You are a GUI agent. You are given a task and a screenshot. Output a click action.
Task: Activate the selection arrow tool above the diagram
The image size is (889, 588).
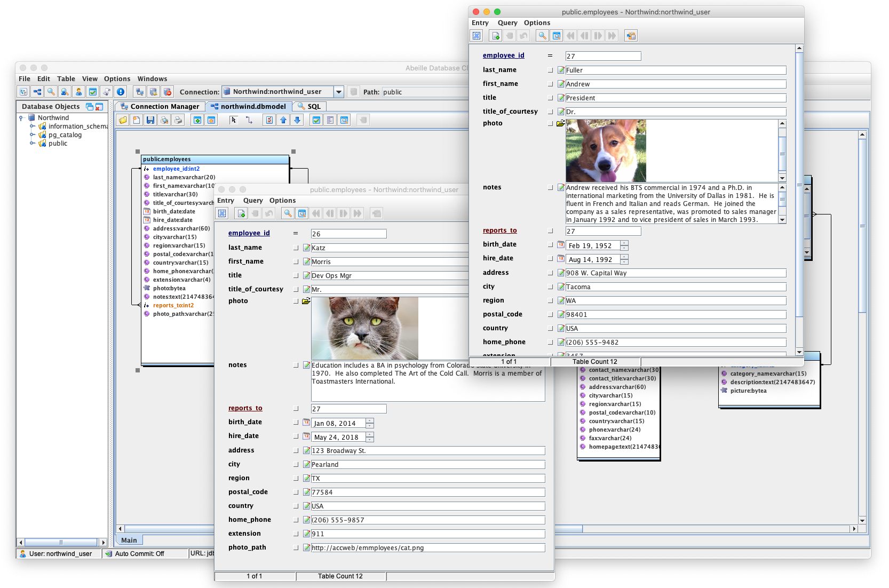(233, 120)
